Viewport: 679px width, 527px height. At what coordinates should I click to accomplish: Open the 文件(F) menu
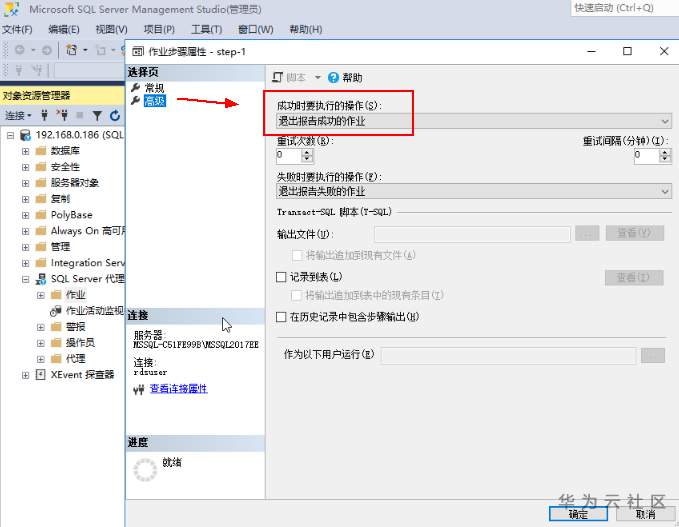point(17,29)
